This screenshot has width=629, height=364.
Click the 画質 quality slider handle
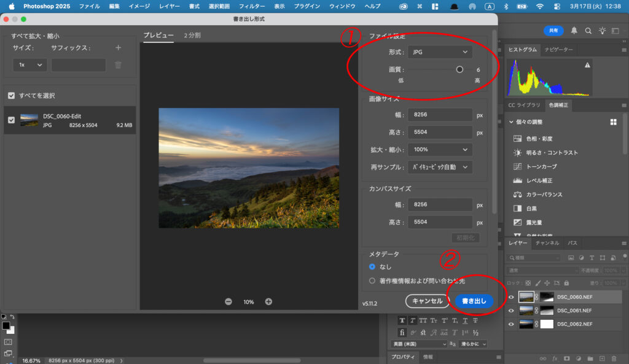click(459, 70)
